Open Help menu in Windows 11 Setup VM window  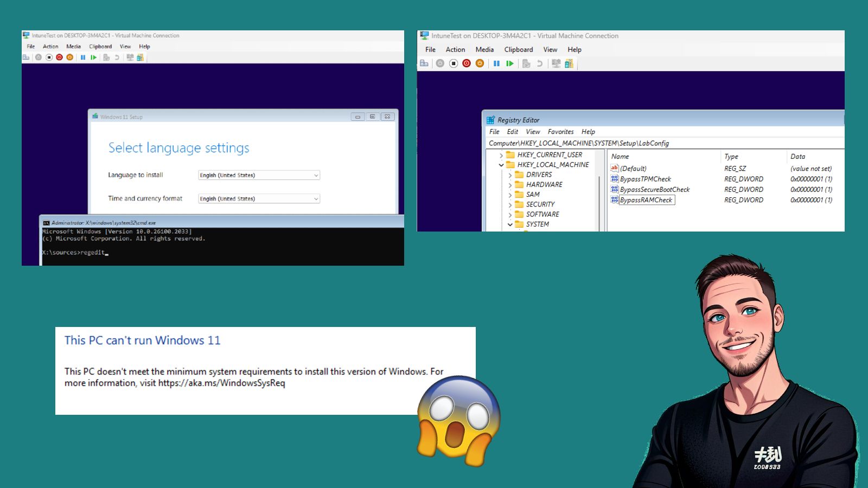coord(144,47)
